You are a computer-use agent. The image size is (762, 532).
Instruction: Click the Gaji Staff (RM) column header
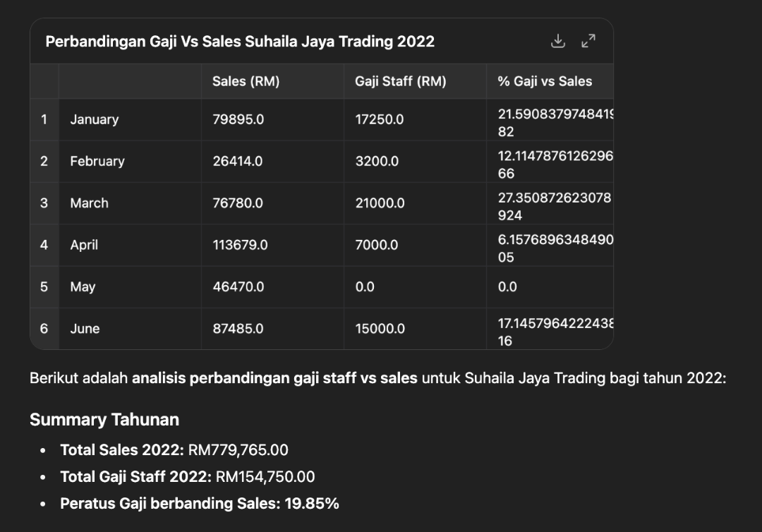[x=400, y=81]
